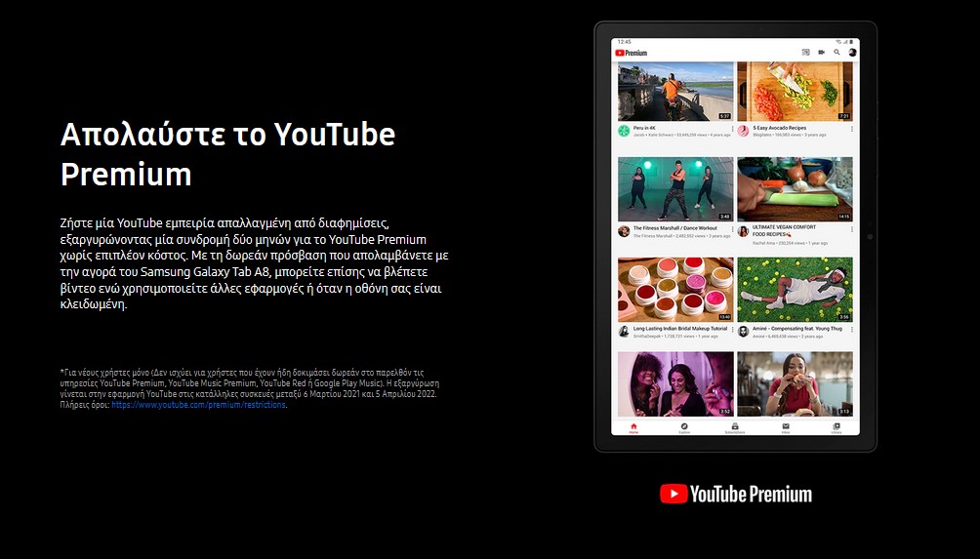Click The Fitness Marshall / Dance Workout title
This screenshot has height=559, width=980.
pyautogui.click(x=675, y=228)
